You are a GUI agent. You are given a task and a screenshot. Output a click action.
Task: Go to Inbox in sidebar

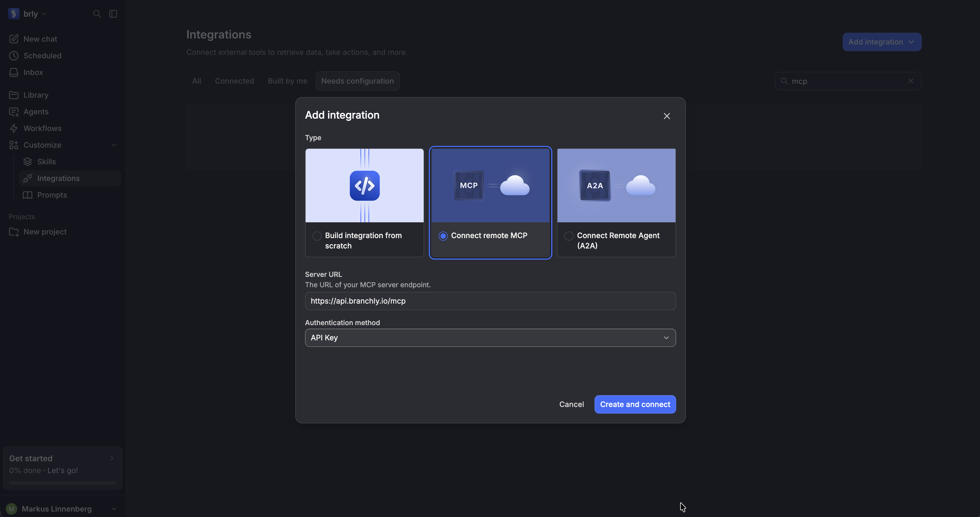[26, 72]
